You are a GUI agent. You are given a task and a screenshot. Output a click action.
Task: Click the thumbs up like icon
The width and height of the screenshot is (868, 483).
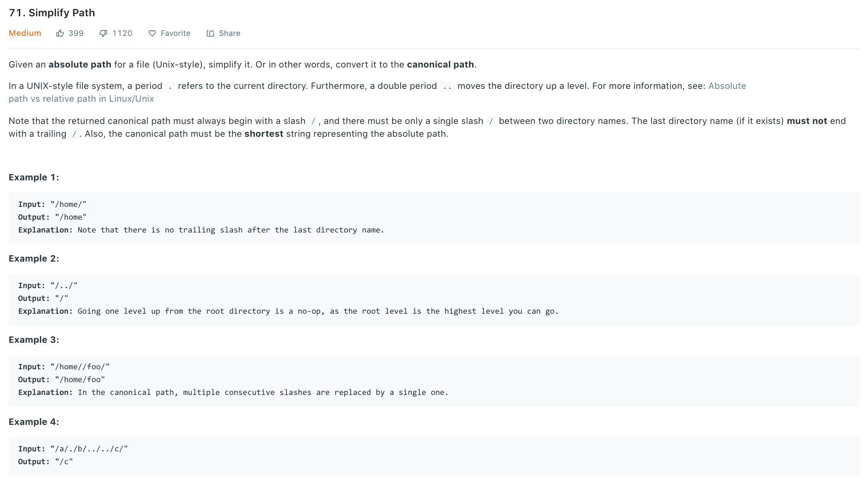(60, 33)
